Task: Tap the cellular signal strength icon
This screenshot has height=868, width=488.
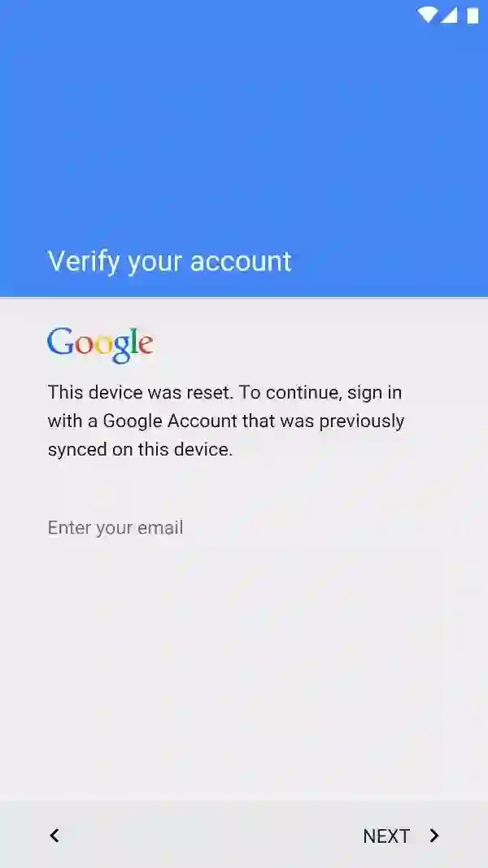Action: (x=449, y=15)
